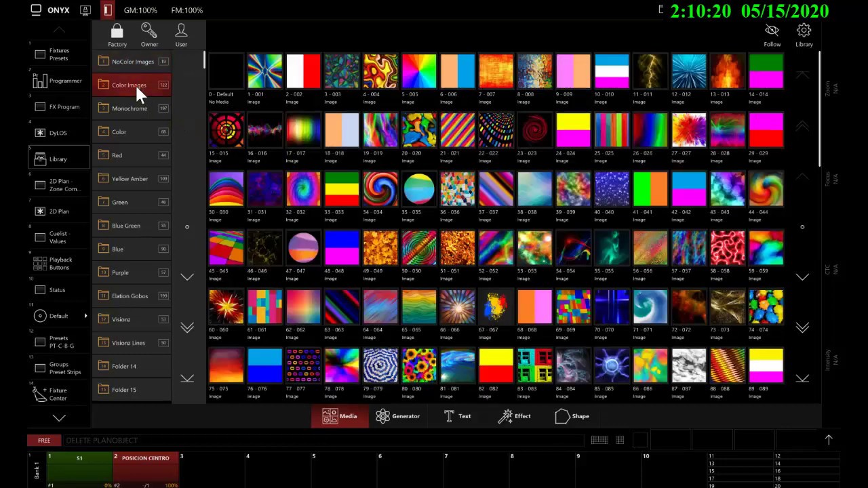Open the Status view

[x=58, y=289]
